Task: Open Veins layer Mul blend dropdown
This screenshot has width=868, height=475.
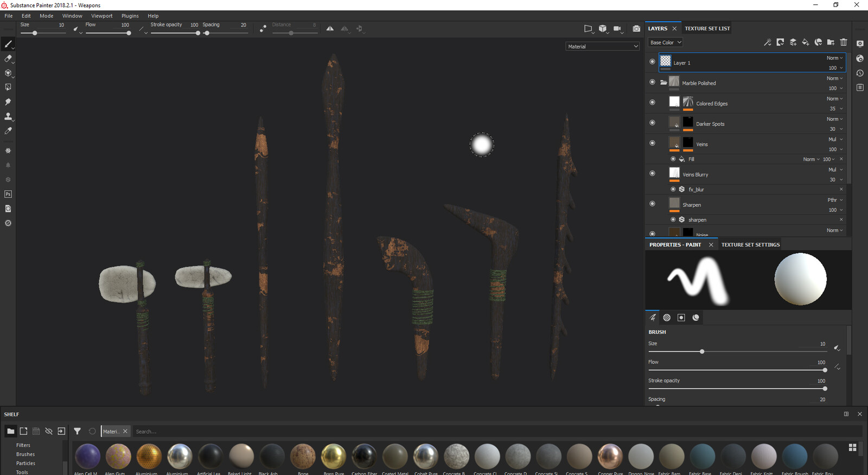Action: click(835, 140)
